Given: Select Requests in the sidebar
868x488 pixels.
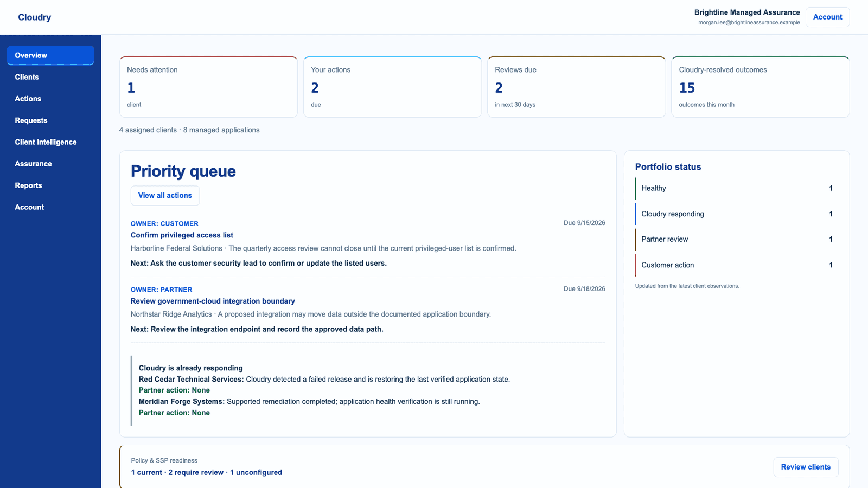Looking at the screenshot, I should click(50, 120).
